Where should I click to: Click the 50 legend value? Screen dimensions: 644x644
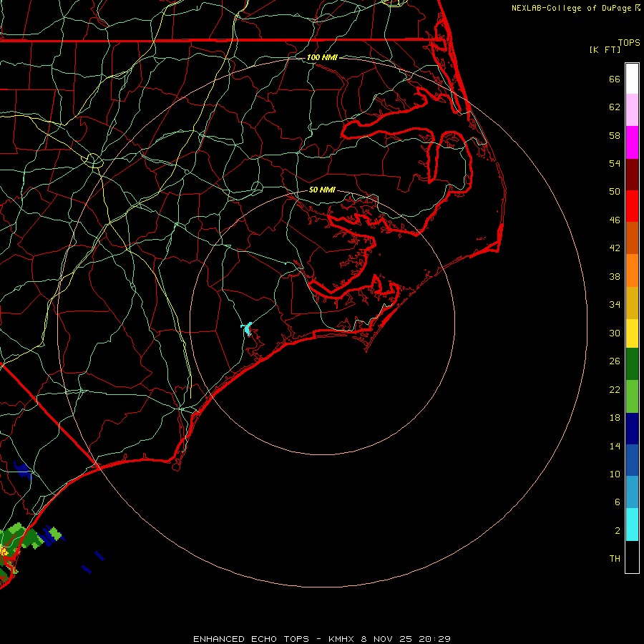click(x=615, y=192)
